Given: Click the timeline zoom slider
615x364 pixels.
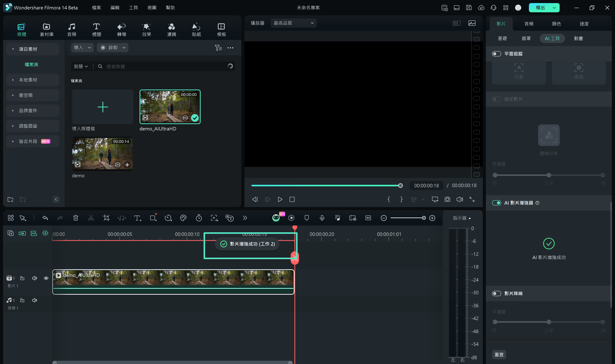Looking at the screenshot, I should pyautogui.click(x=408, y=218).
